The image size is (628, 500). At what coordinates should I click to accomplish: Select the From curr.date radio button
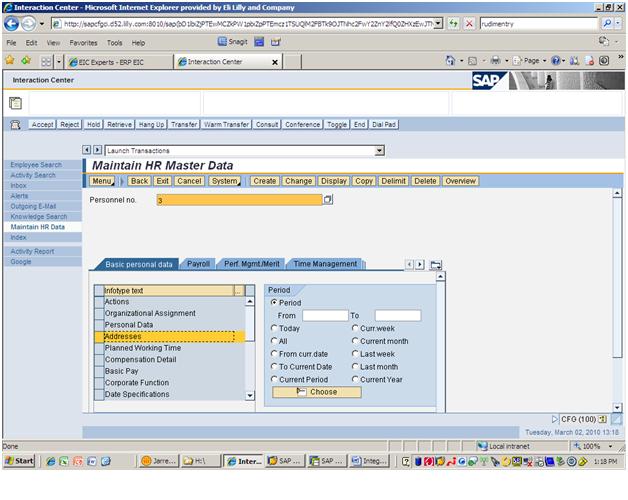274,353
